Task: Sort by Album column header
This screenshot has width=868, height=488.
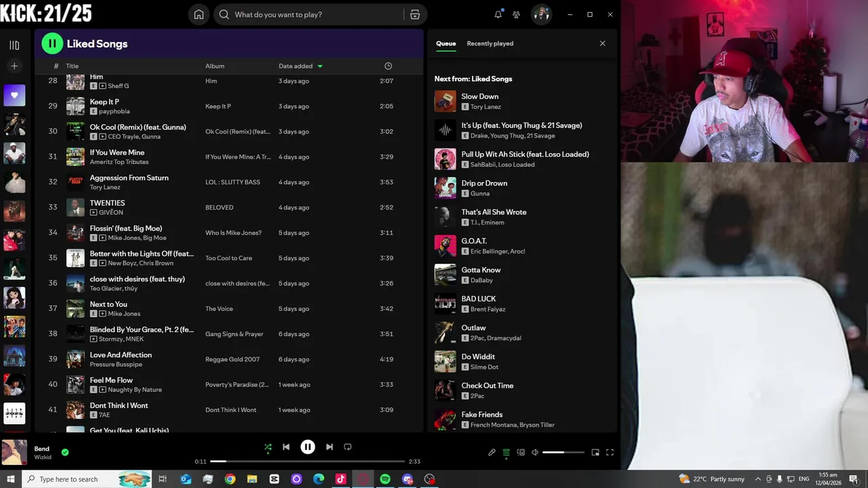Action: tap(215, 66)
